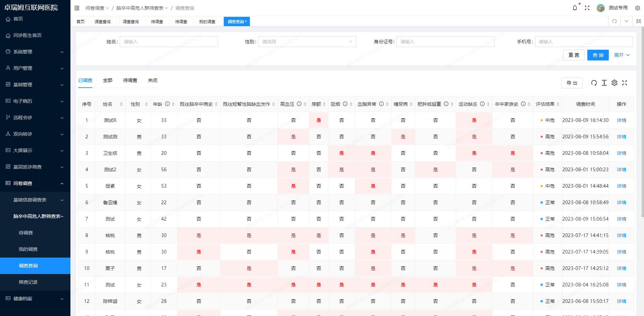The width and height of the screenshot is (644, 316).
Task: Expand the 电子病历 sidebar menu
Action: (x=35, y=101)
